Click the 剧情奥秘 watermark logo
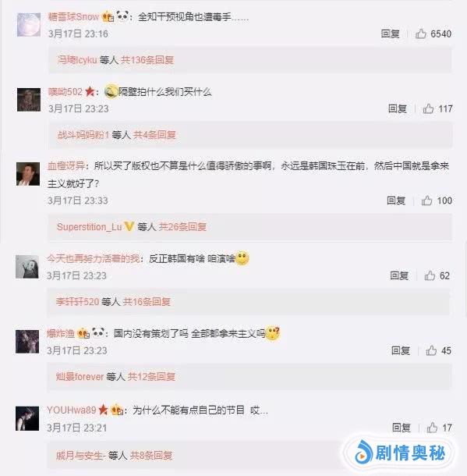 click(400, 453)
